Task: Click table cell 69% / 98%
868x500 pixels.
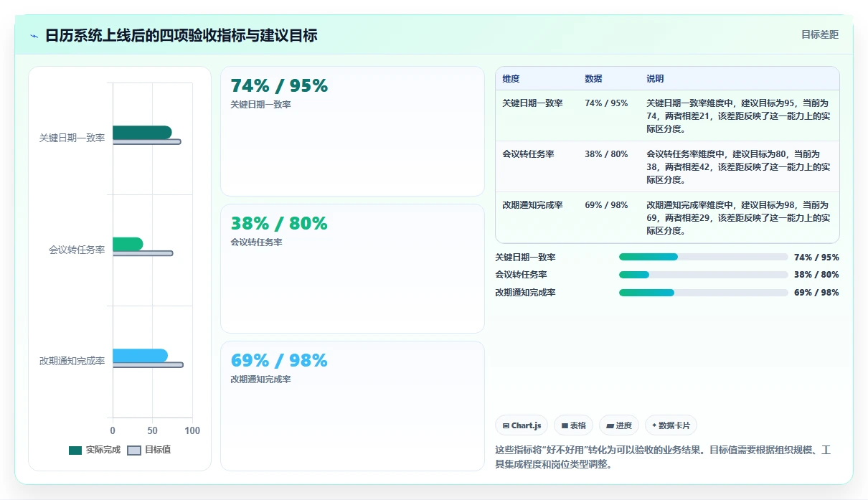Action: tap(606, 205)
